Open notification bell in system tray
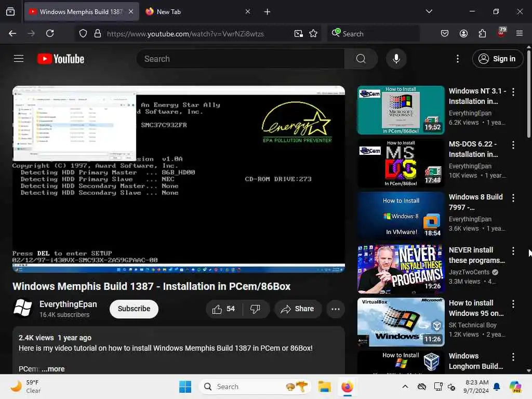532x399 pixels. tap(497, 387)
